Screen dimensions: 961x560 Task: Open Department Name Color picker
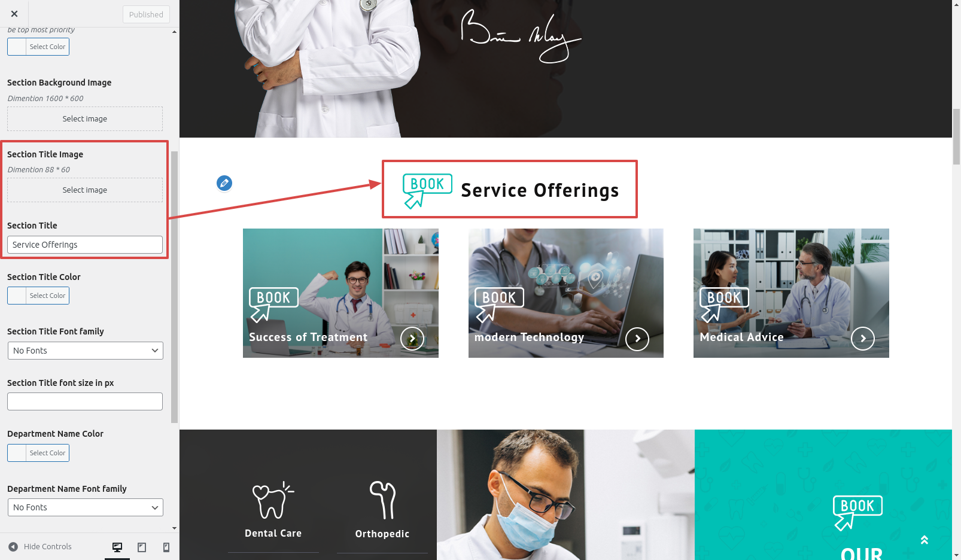(38, 453)
